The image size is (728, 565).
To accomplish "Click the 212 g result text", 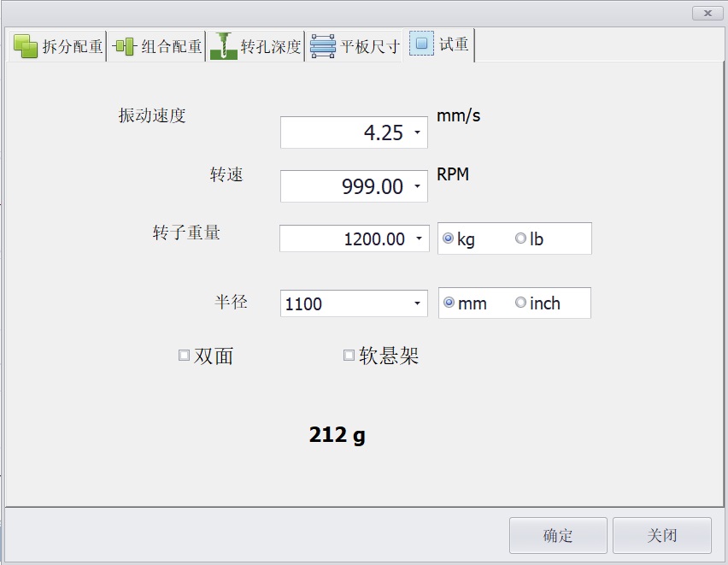I will (337, 435).
